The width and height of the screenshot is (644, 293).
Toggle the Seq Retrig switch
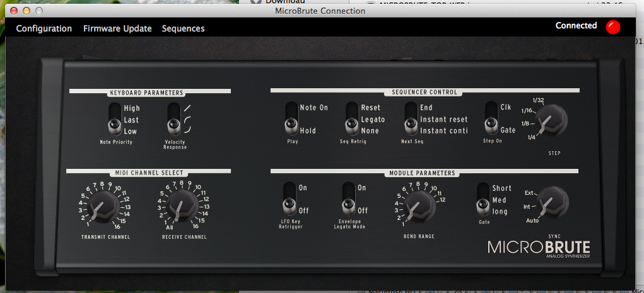[x=352, y=118]
